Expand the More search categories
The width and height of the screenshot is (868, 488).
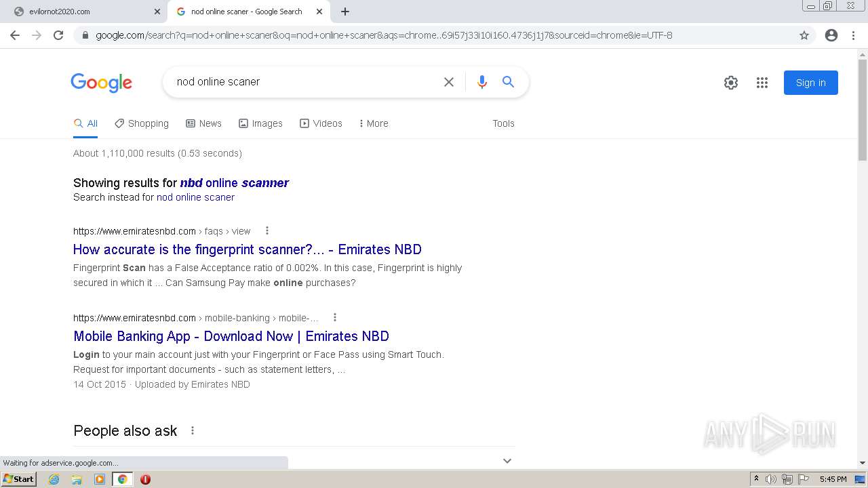(374, 123)
